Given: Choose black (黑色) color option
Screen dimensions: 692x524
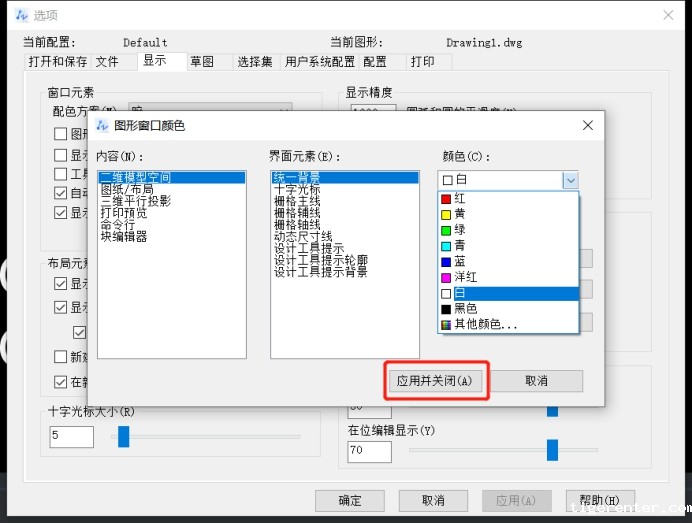Looking at the screenshot, I should tap(465, 309).
